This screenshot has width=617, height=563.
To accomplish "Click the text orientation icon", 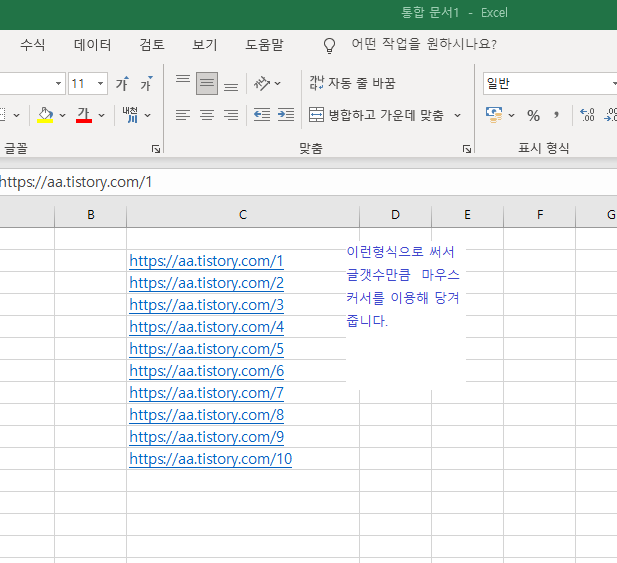I will 262,83.
